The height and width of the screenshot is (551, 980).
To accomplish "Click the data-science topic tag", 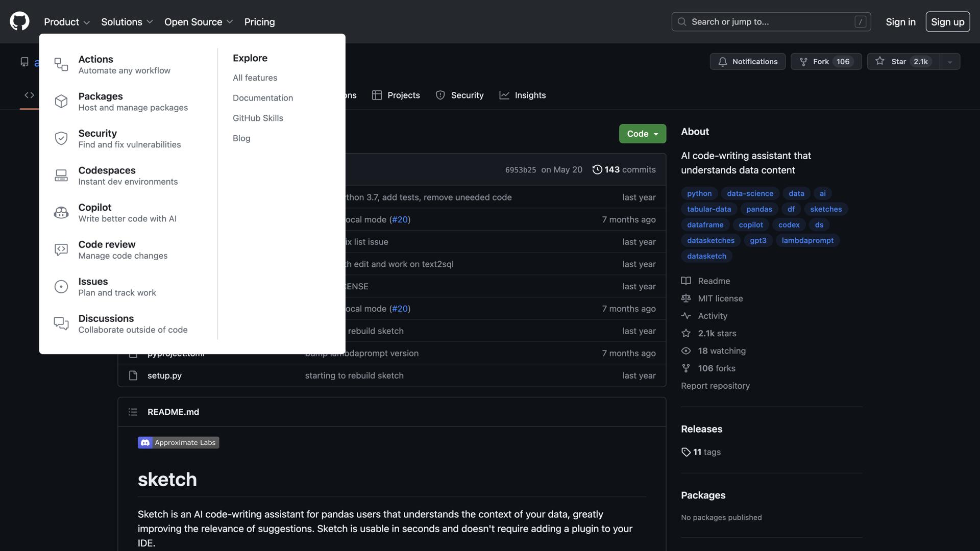I will 750,193.
